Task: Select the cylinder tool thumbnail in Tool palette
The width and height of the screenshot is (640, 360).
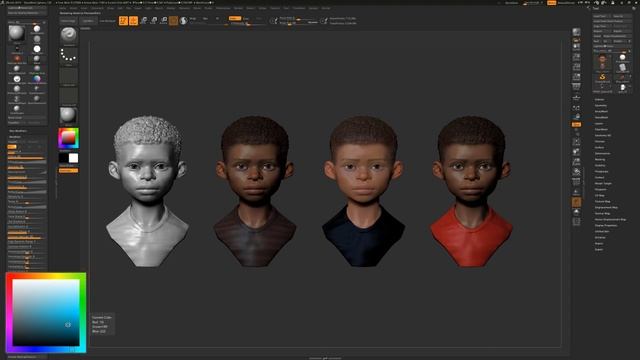Action: (622, 67)
